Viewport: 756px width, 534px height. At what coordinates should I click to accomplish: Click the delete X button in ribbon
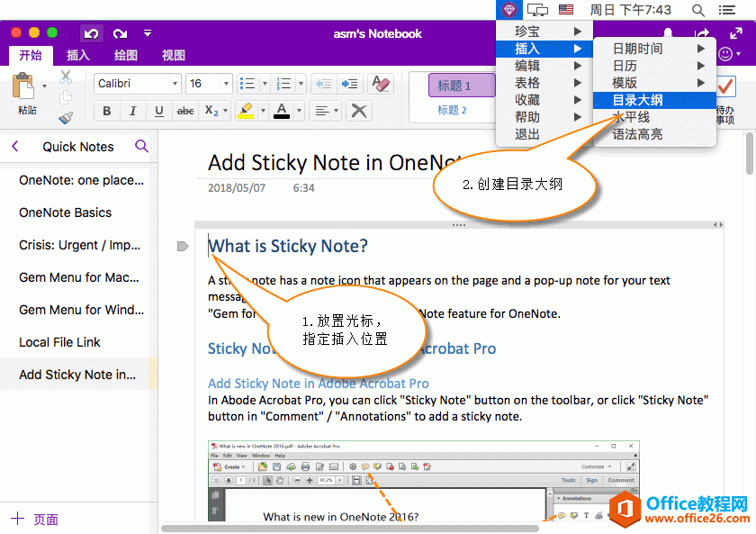pos(359,111)
